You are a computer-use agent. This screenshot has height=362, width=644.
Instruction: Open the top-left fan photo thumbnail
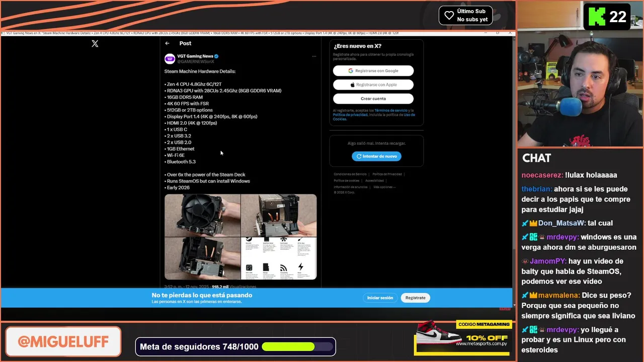(x=202, y=215)
